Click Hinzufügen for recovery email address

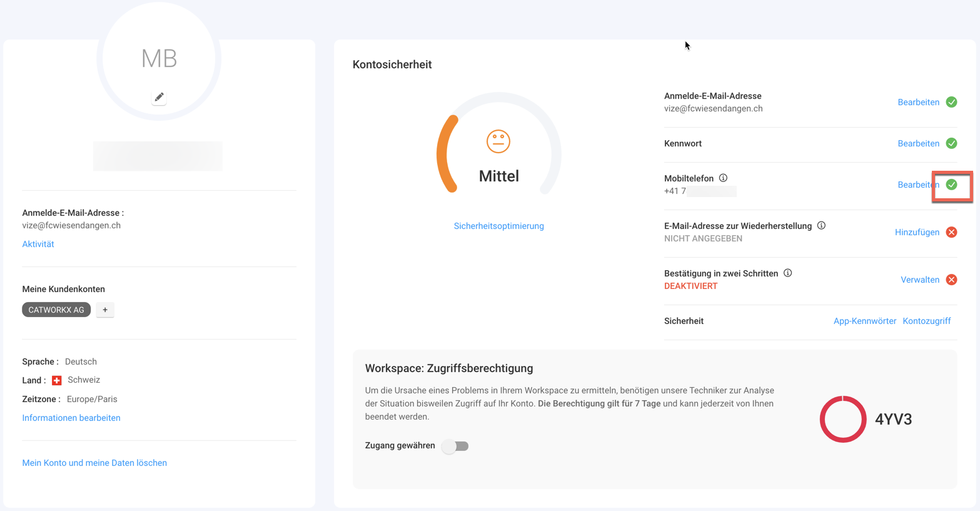click(x=917, y=232)
